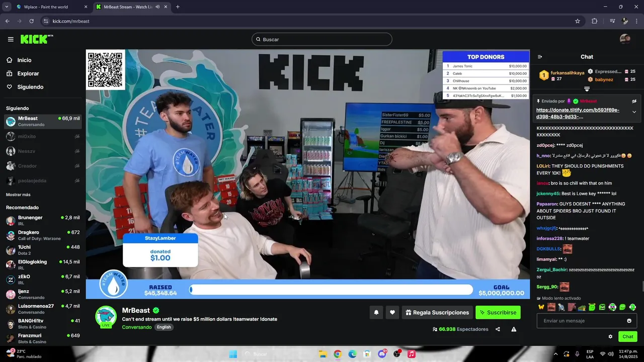The height and width of the screenshot is (362, 644).
Task: Open ElGlogloking recommended channel
Action: click(x=43, y=264)
